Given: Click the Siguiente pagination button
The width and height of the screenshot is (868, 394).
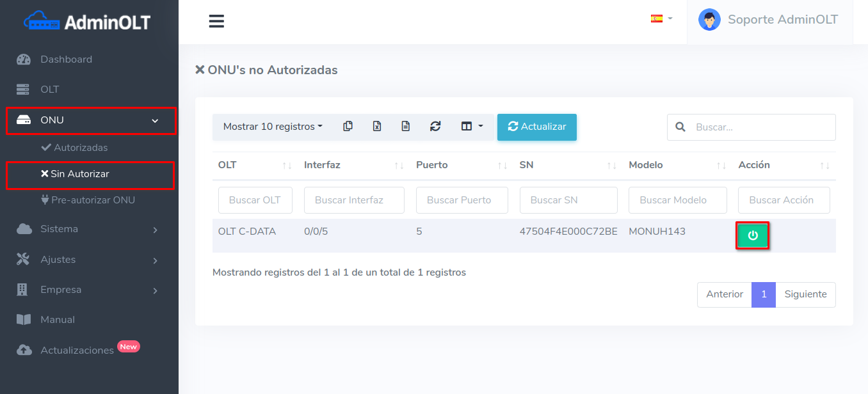Looking at the screenshot, I should pyautogui.click(x=805, y=294).
